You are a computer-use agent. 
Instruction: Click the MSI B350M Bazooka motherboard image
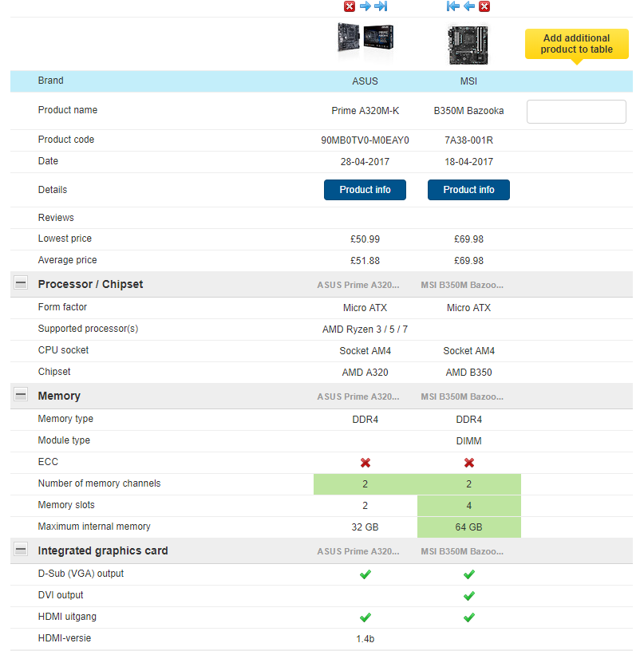(469, 45)
